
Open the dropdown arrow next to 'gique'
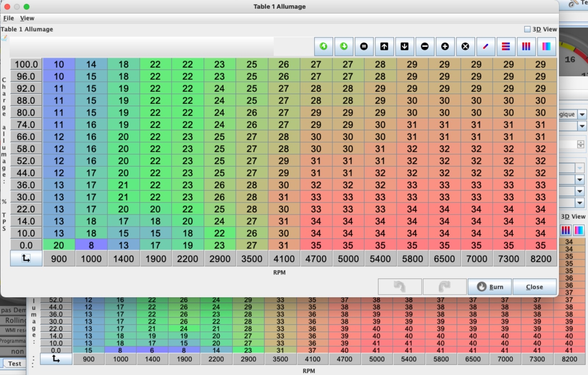[582, 114]
